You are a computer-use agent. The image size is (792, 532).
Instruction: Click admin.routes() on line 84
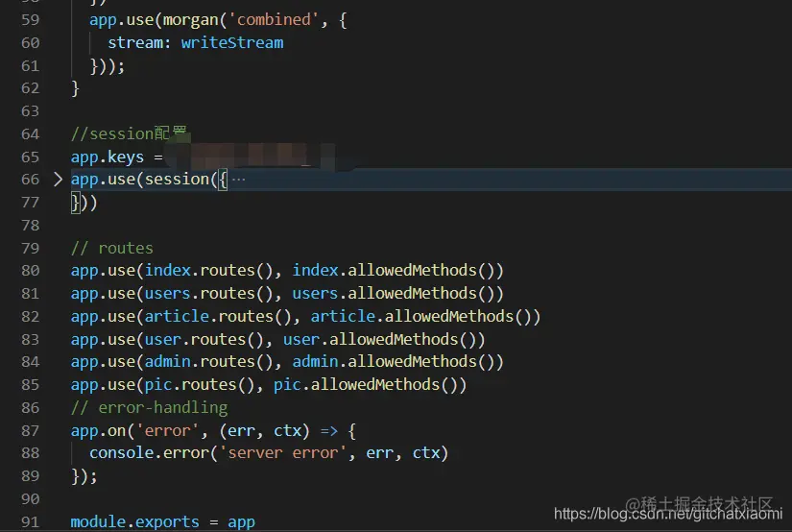[x=208, y=362]
